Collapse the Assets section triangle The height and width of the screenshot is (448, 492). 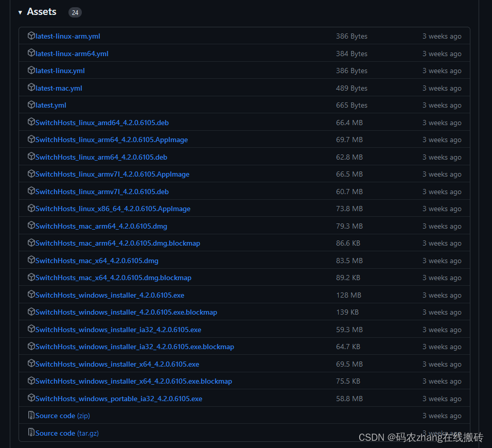pos(20,12)
